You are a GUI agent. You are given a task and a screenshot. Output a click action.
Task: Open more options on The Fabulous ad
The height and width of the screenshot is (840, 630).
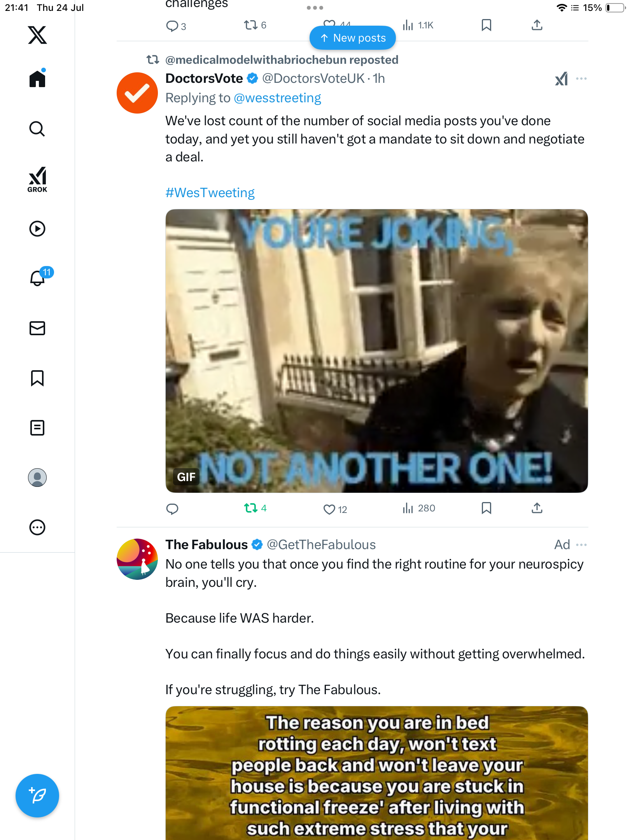click(581, 545)
